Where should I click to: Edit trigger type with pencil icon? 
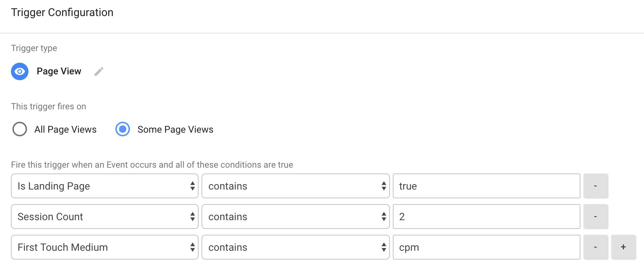(99, 71)
